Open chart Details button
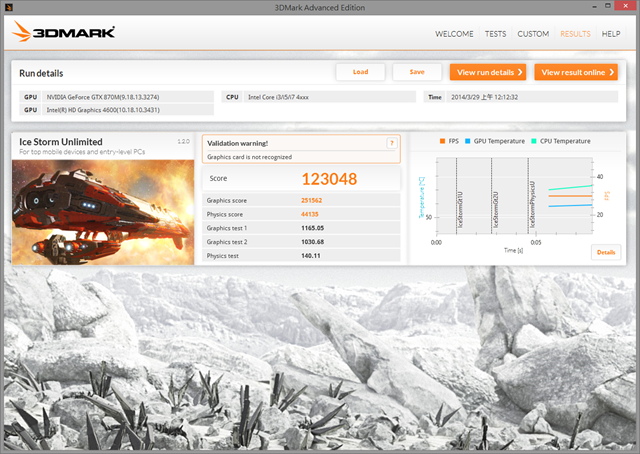640x454 pixels. 606,252
